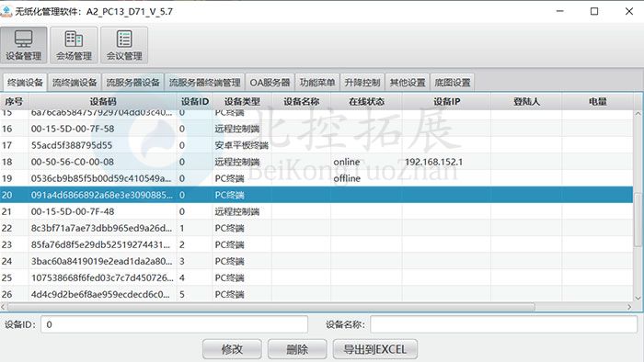Click device ID 3 in row 24
This screenshot has width=644, height=362.
tap(182, 261)
